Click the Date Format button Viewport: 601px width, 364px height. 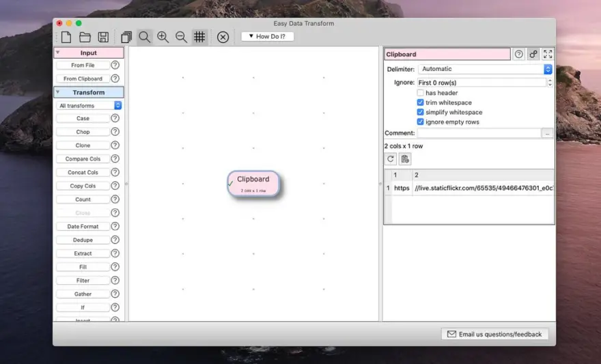[x=83, y=227]
